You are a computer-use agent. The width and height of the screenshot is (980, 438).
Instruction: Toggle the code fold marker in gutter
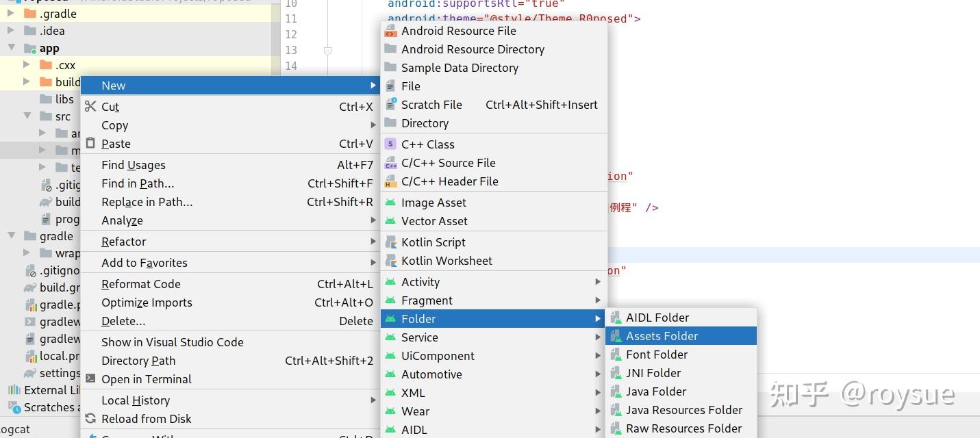click(x=327, y=51)
